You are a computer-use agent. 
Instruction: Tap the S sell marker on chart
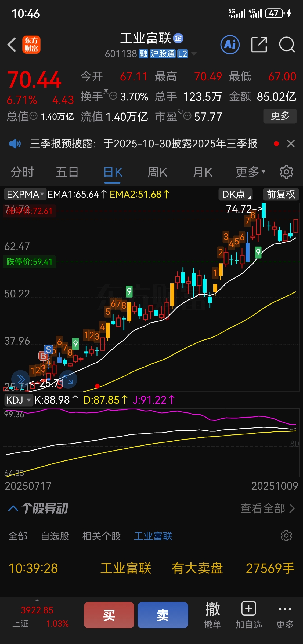tap(49, 349)
